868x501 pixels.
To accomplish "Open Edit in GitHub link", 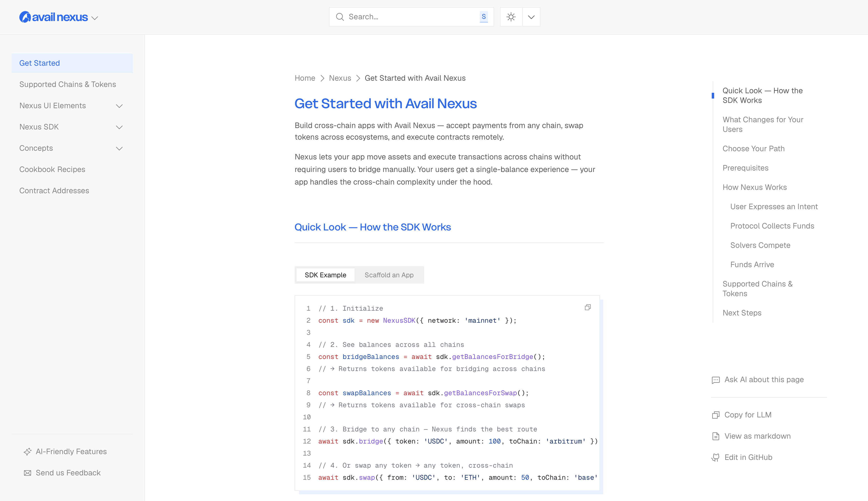I will 748,457.
